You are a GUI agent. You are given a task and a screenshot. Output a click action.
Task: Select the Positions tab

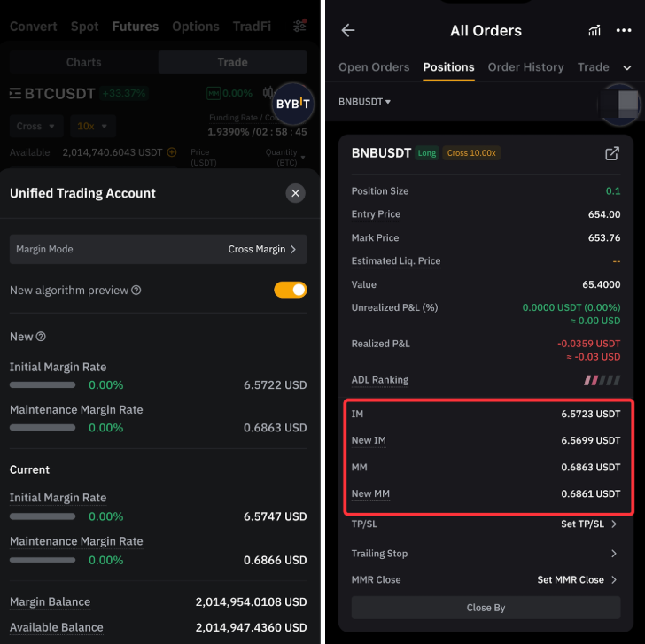point(448,67)
